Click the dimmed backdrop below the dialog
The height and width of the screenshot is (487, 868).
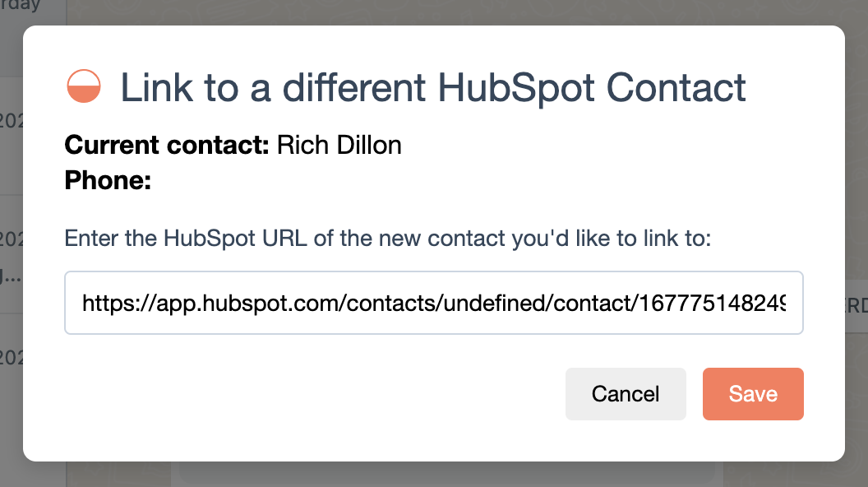point(434,475)
